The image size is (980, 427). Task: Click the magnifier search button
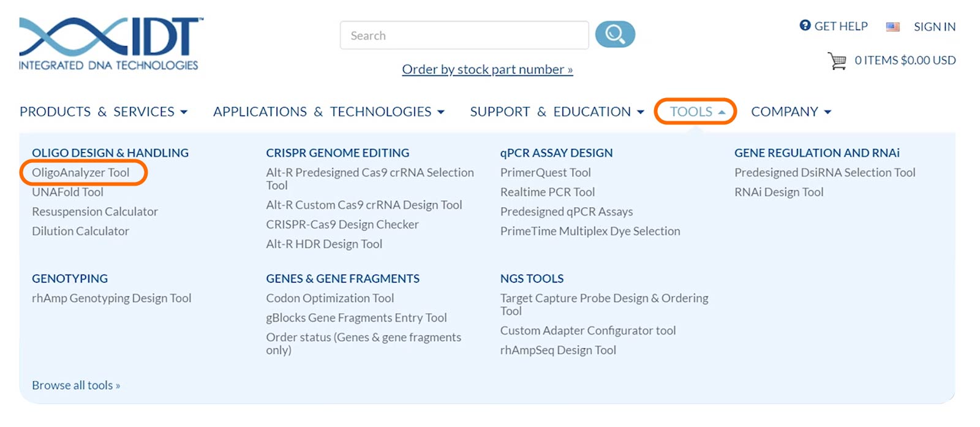coord(615,34)
